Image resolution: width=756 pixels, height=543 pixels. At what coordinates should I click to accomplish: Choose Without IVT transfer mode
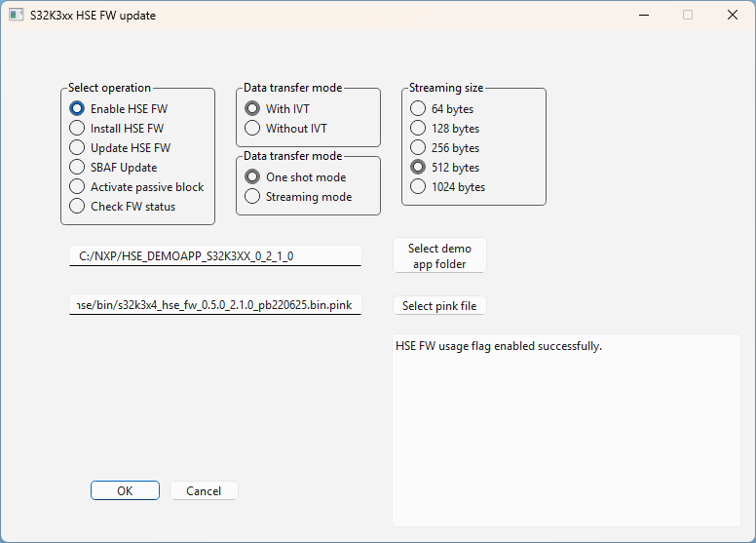pos(253,128)
